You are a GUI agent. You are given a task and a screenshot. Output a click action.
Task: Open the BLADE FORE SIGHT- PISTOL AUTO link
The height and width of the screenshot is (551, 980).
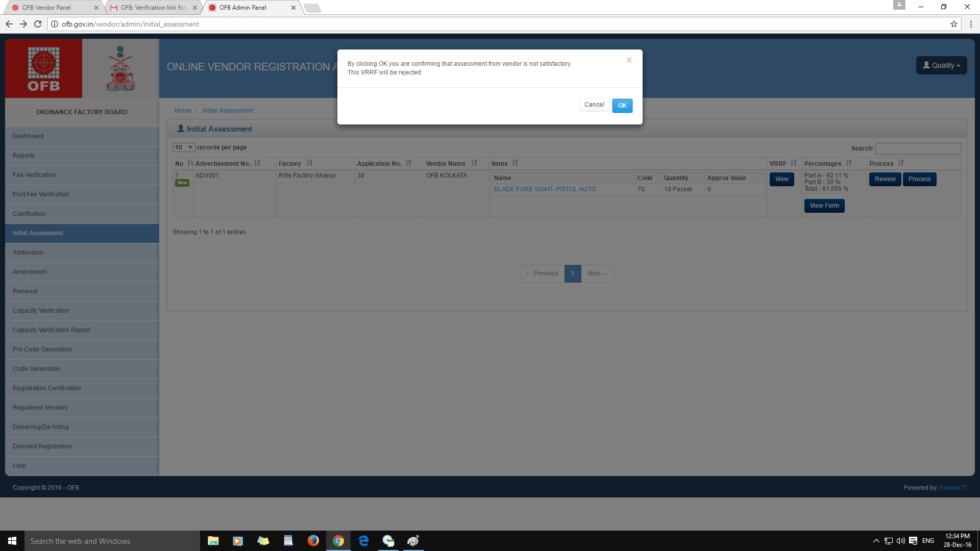pos(545,189)
